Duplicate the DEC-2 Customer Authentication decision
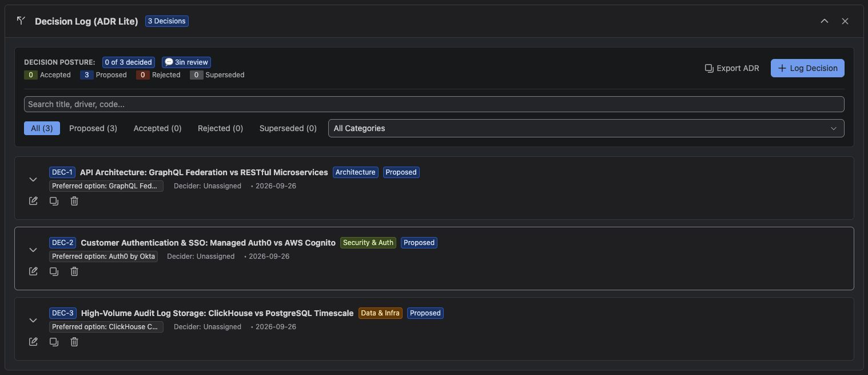Screen dimensions: 868x375 pyautogui.click(x=54, y=271)
